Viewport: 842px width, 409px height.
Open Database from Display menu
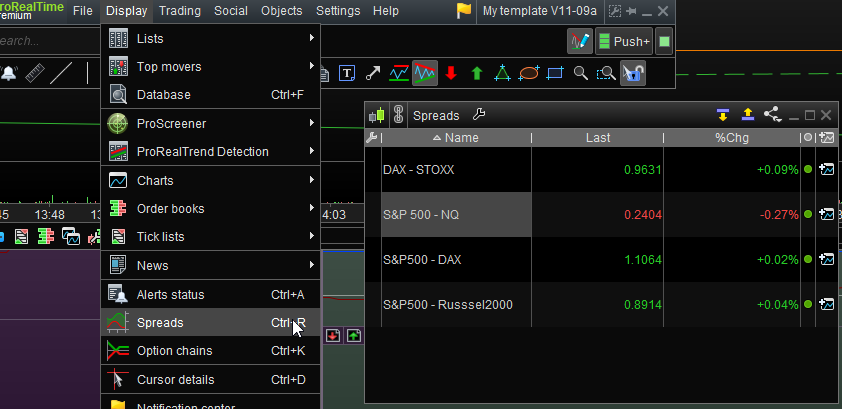coord(210,94)
